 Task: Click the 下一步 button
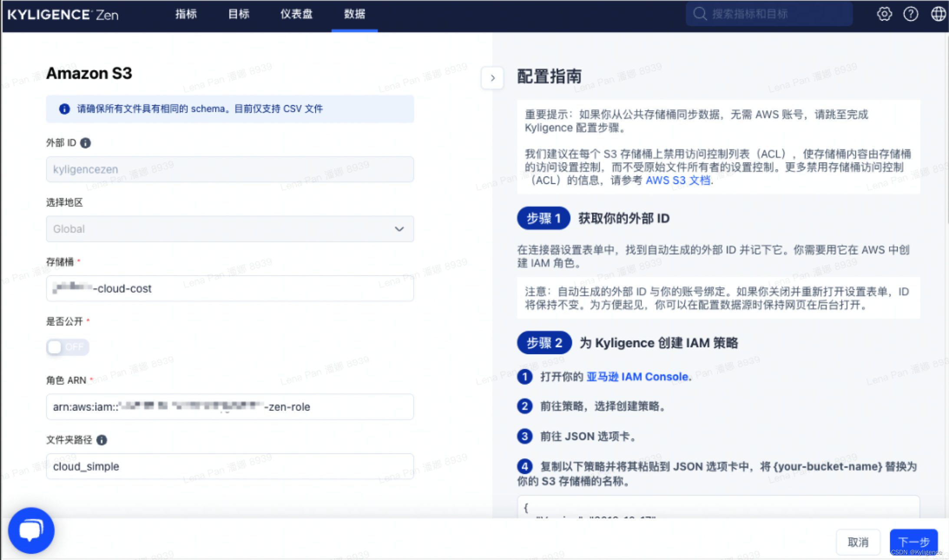tap(913, 542)
